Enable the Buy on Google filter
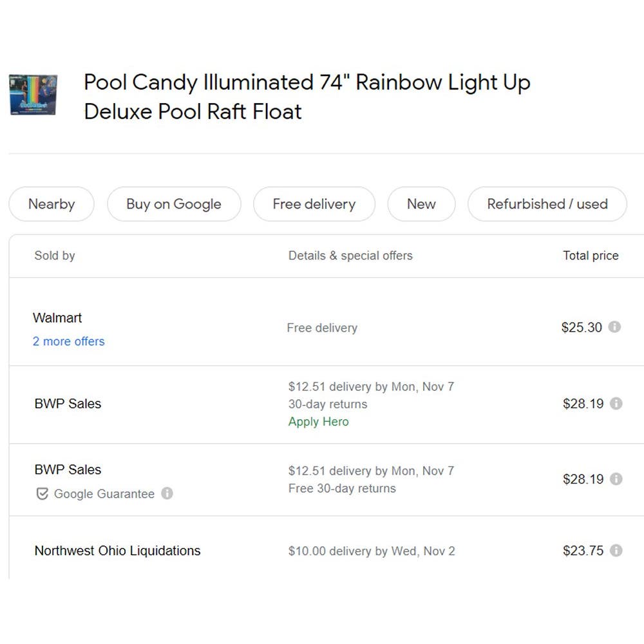The image size is (644, 644). pyautogui.click(x=174, y=204)
